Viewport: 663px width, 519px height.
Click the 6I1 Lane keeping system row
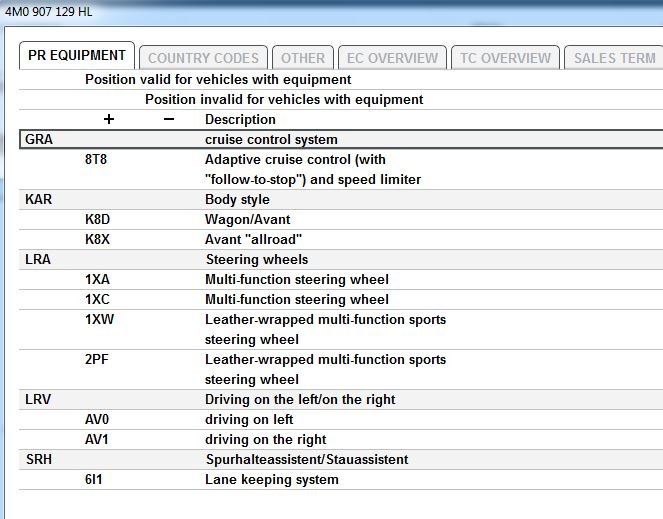(271, 480)
